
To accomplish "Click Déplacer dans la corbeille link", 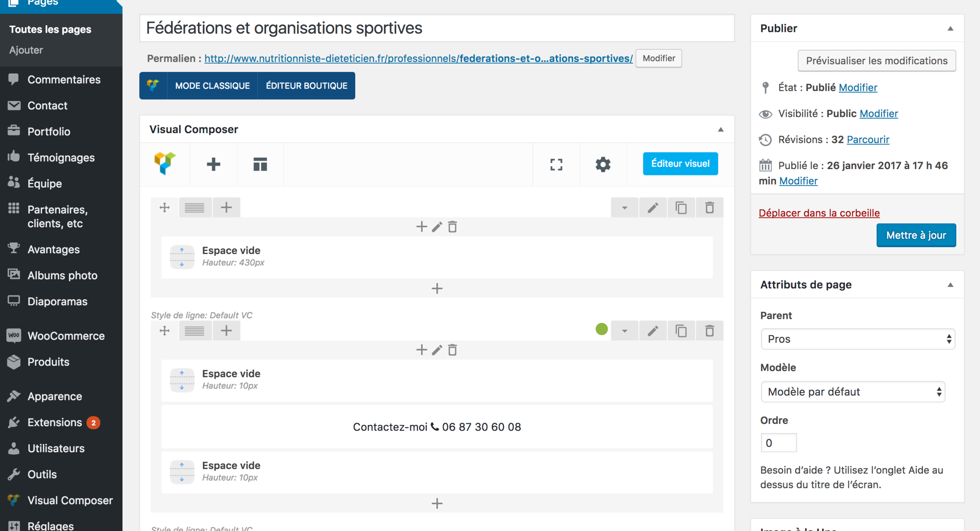I will click(x=819, y=213).
